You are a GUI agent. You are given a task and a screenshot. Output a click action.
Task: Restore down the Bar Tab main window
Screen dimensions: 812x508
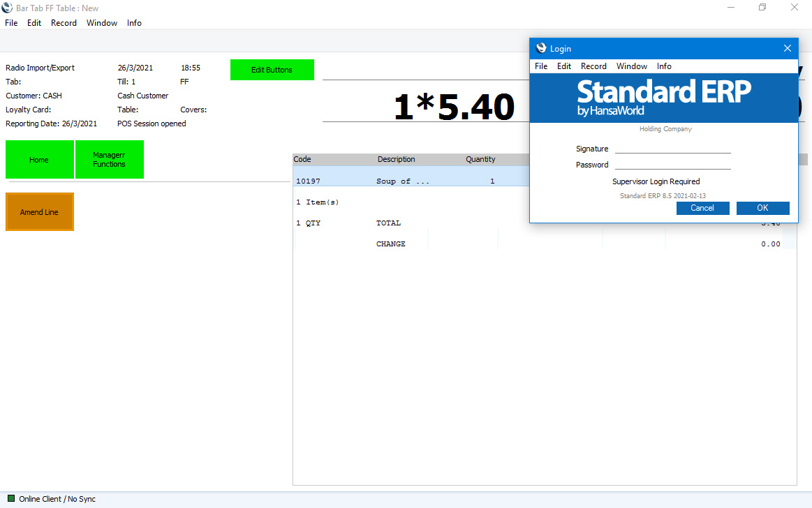762,7
